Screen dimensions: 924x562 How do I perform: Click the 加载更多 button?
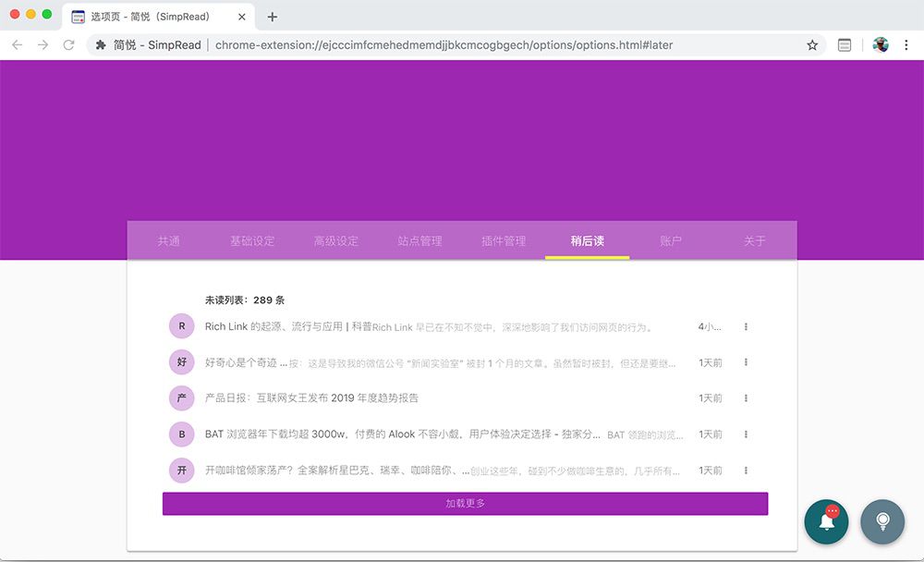[465, 504]
